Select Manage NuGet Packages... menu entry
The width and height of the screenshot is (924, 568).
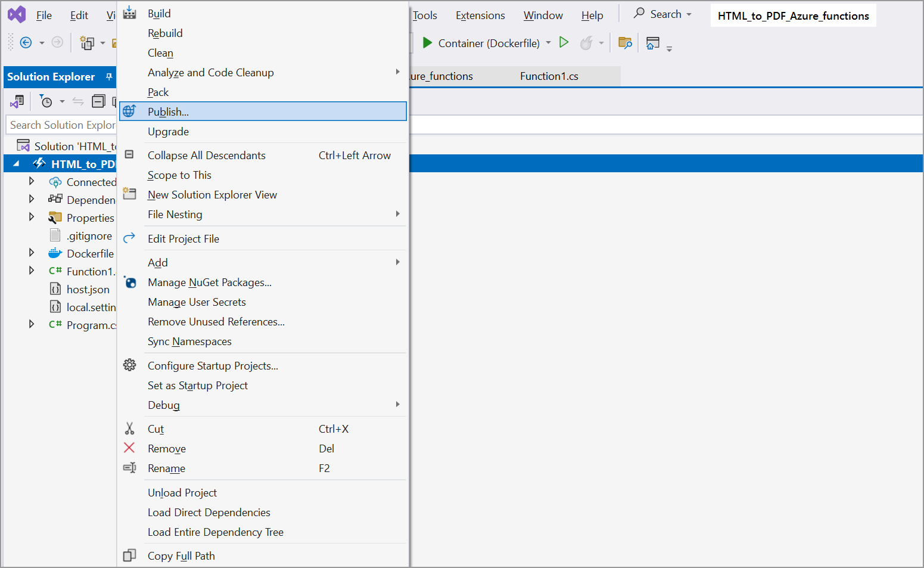[209, 283]
